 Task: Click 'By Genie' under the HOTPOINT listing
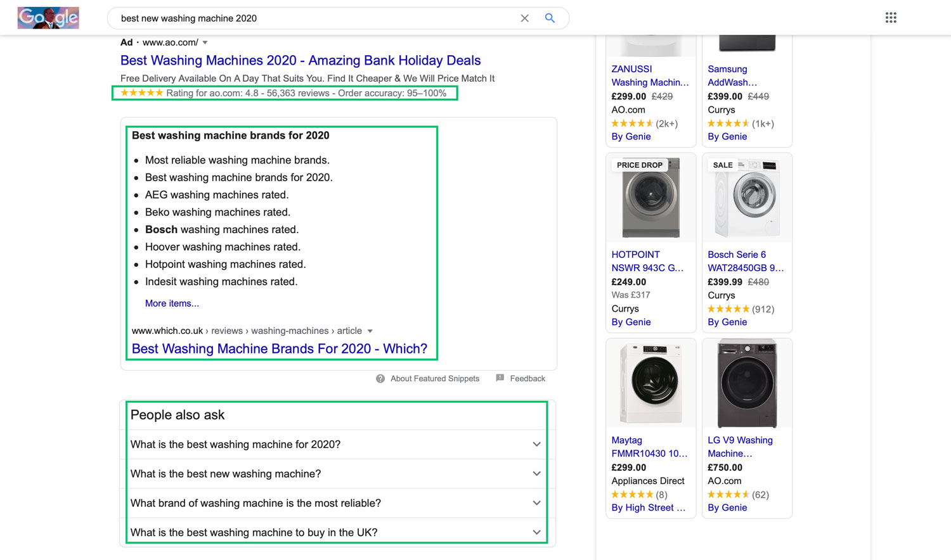631,322
